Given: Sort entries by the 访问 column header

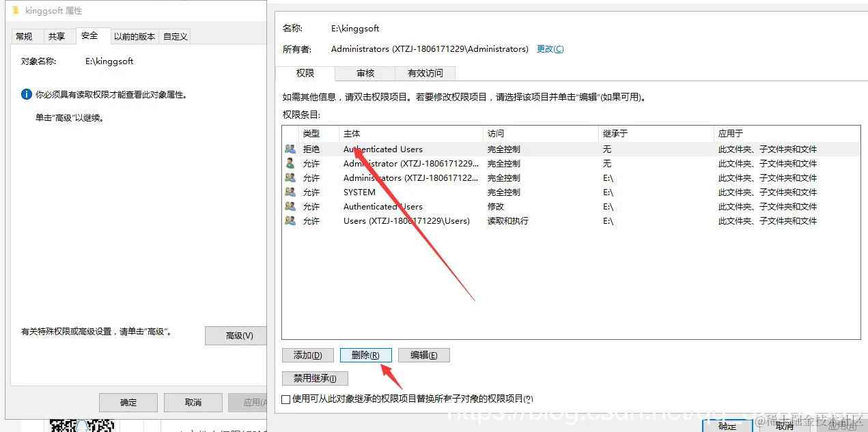Looking at the screenshot, I should point(541,133).
